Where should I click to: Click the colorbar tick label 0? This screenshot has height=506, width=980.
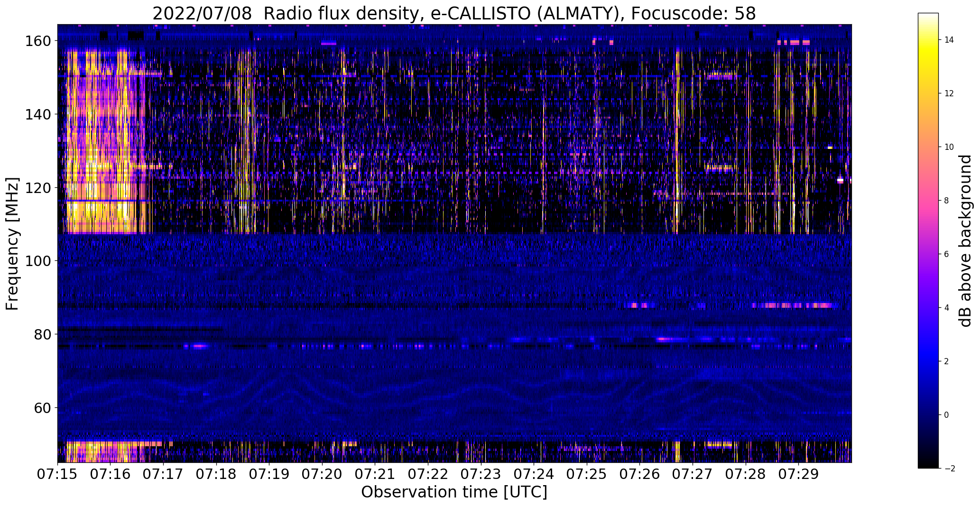947,415
